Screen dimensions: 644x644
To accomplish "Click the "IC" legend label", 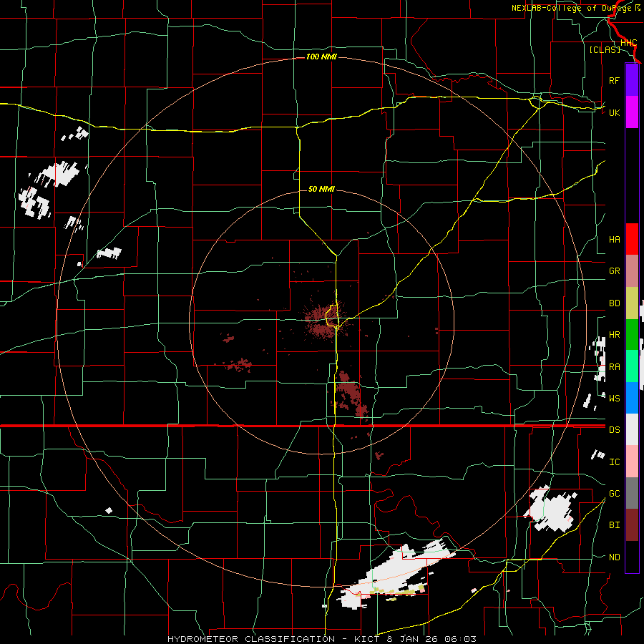I will point(614,462).
